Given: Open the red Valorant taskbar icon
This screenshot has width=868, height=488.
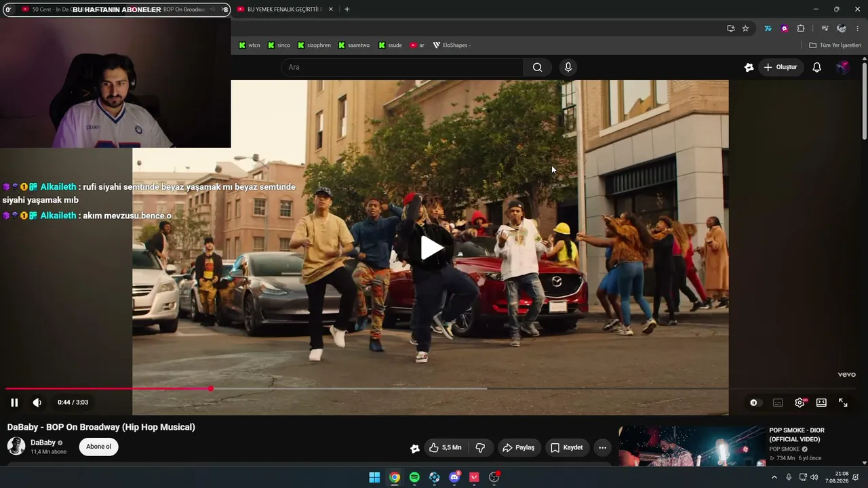Looking at the screenshot, I should click(474, 477).
